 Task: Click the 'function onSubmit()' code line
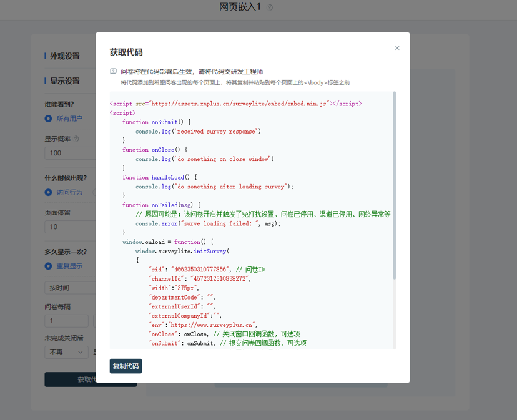pyautogui.click(x=157, y=122)
